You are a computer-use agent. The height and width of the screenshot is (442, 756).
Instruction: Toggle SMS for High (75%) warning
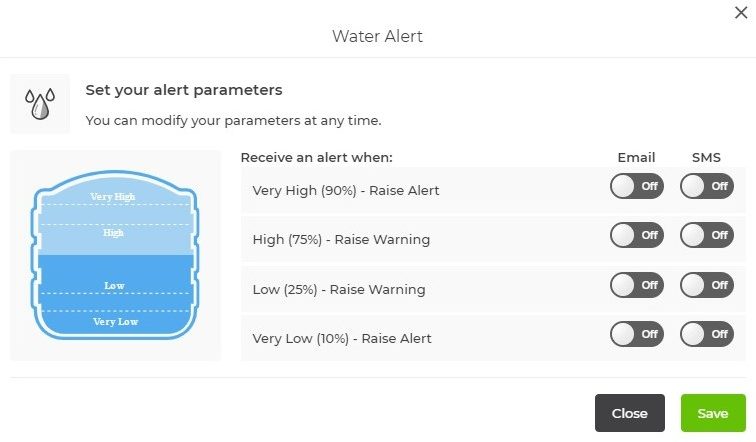point(706,235)
